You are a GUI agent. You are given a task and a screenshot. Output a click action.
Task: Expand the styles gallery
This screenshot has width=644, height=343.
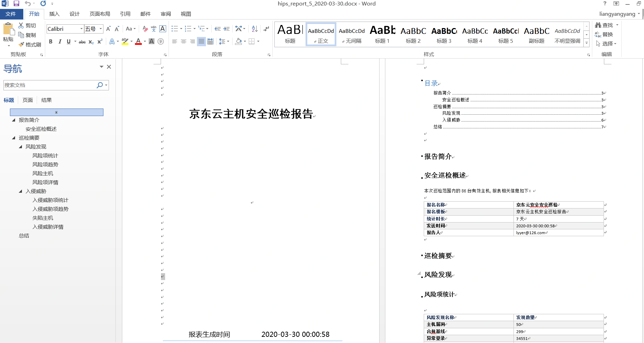[x=587, y=43]
